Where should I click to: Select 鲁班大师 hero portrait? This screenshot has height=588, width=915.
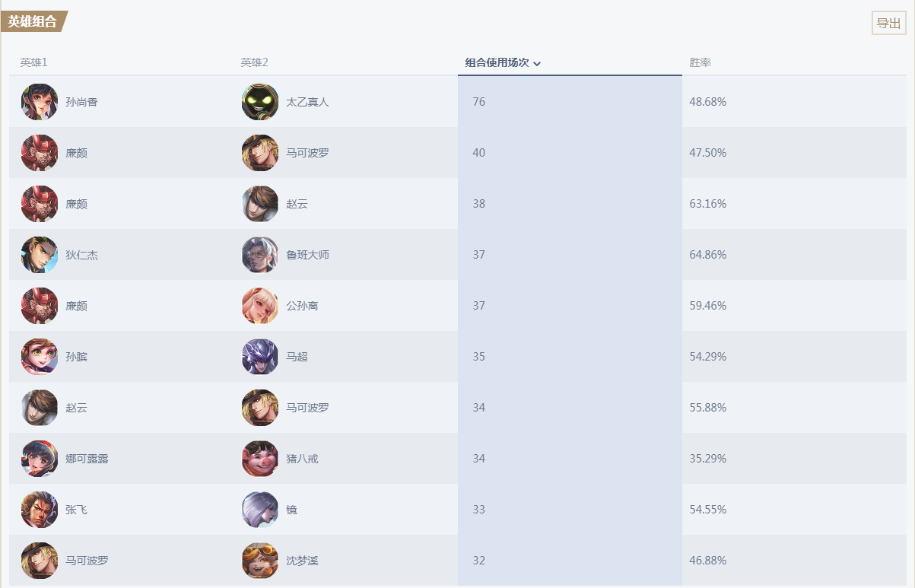tap(260, 255)
